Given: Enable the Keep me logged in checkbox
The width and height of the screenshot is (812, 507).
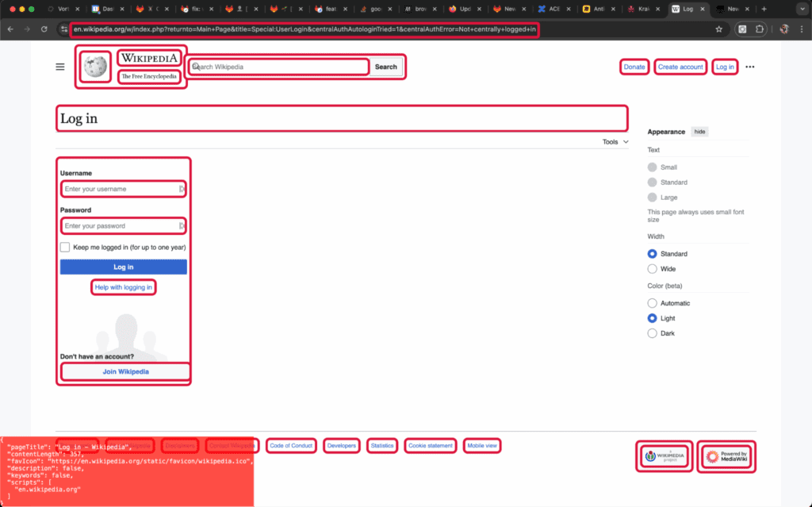Looking at the screenshot, I should pyautogui.click(x=65, y=247).
